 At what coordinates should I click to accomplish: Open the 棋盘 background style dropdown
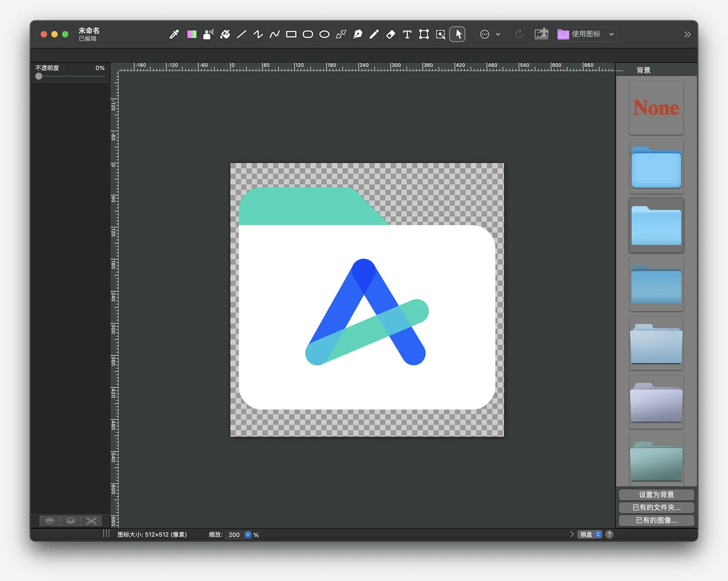[x=590, y=535]
